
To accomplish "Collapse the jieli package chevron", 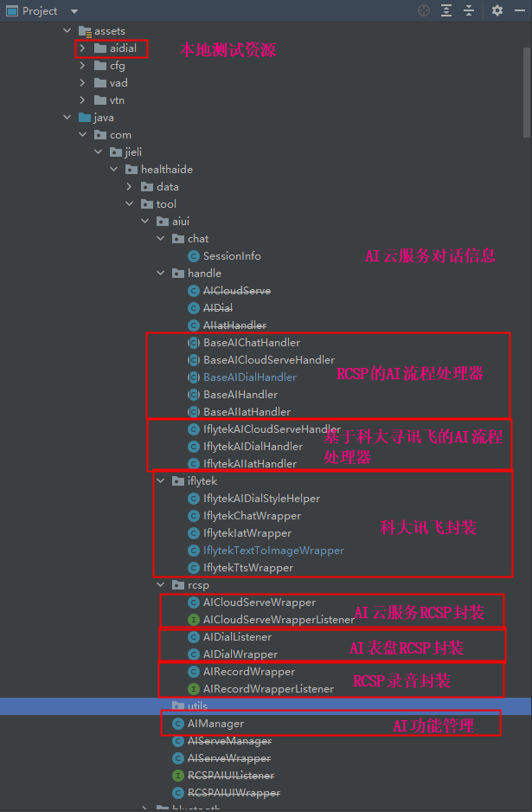I will point(98,152).
